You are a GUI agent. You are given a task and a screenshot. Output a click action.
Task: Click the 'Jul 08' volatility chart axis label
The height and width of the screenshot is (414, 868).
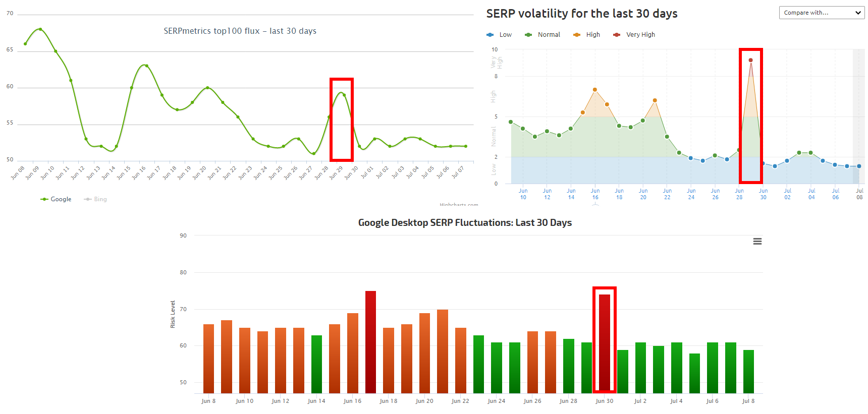859,194
